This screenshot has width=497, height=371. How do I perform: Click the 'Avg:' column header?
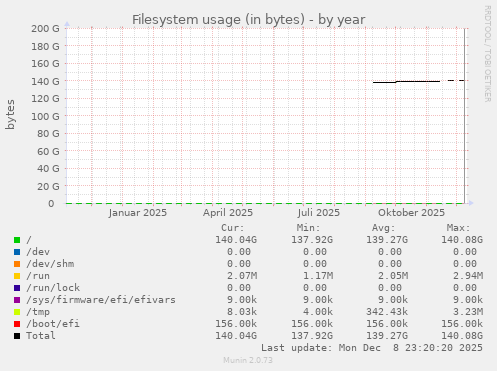(x=383, y=228)
